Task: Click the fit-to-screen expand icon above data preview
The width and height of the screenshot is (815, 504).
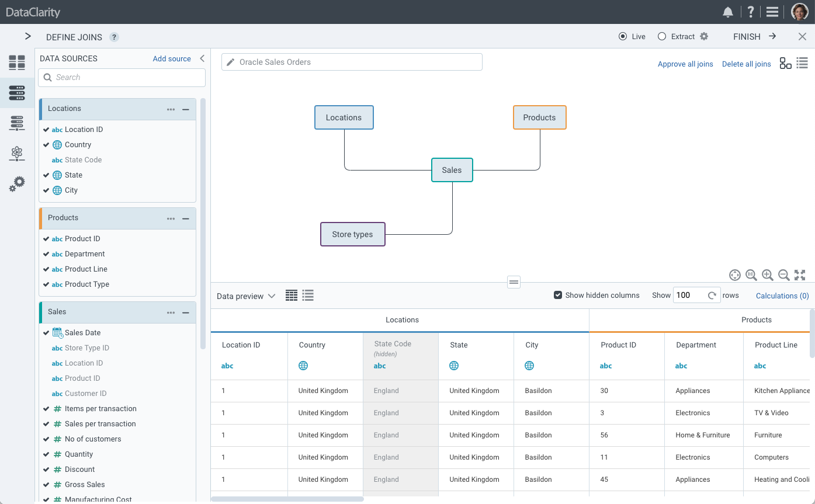Action: 800,275
